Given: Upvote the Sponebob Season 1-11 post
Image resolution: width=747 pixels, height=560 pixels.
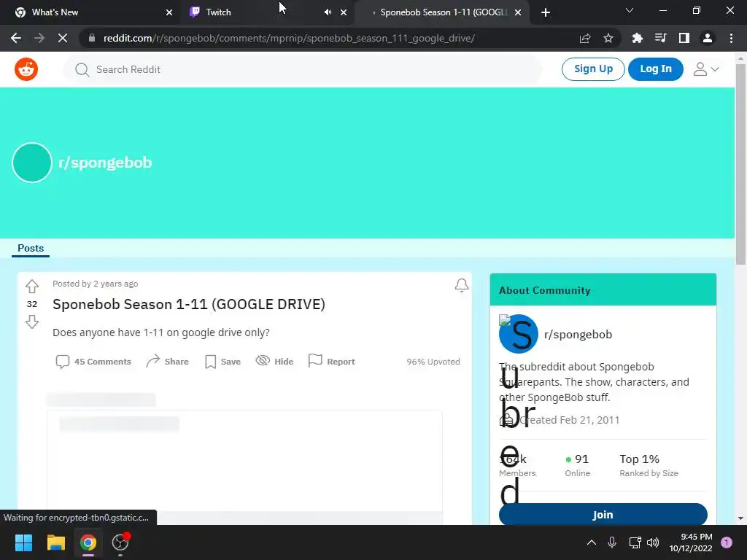Looking at the screenshot, I should (32, 286).
